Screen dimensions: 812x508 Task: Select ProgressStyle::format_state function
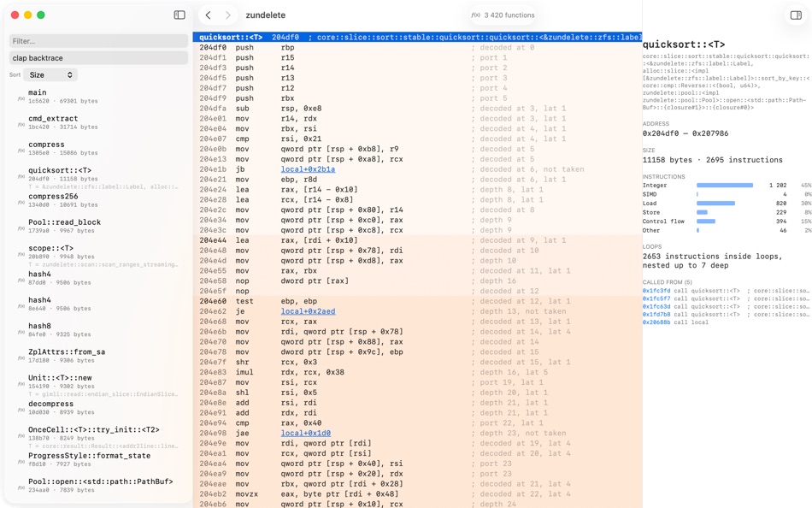(98, 459)
